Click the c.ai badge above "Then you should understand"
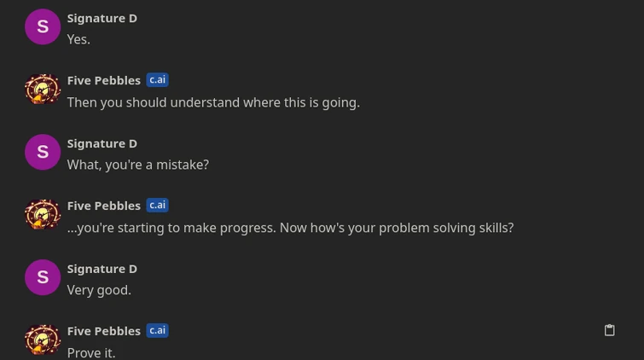The height and width of the screenshot is (360, 644). point(157,80)
